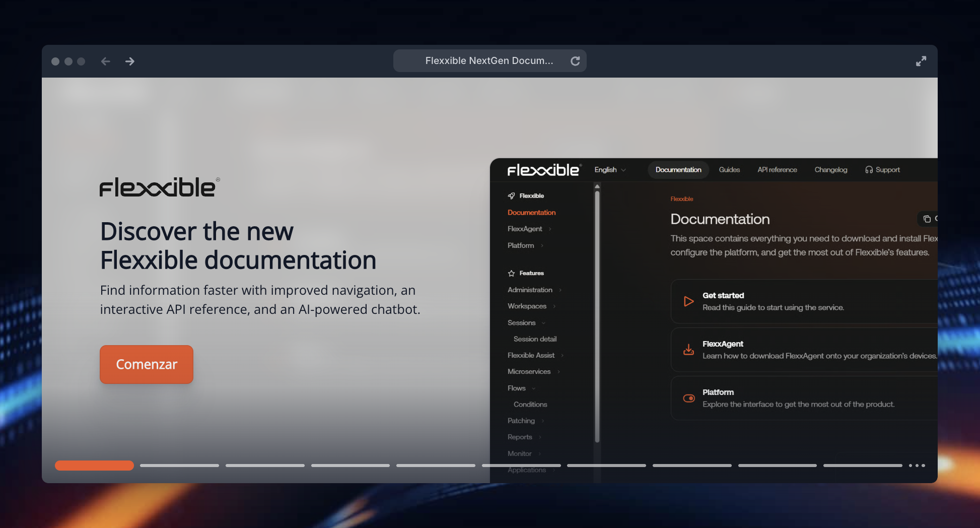The height and width of the screenshot is (528, 980).
Task: Jump to the tenth progress segment
Action: pos(863,466)
